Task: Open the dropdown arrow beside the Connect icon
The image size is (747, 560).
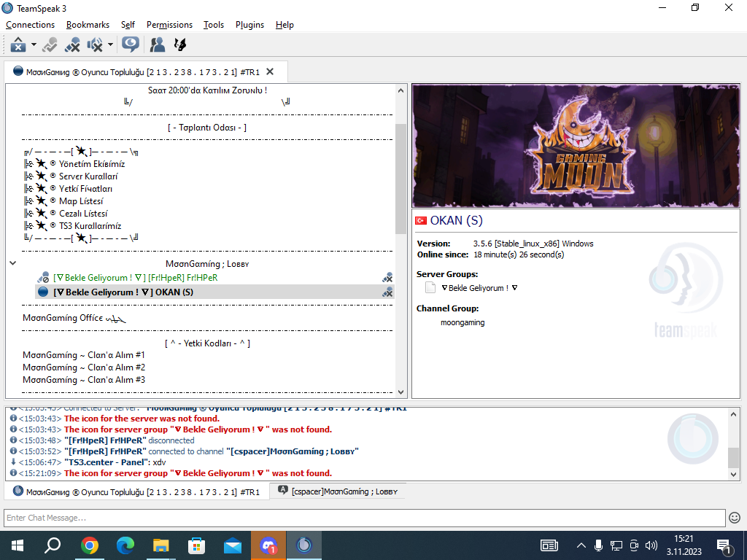Action: (34, 44)
